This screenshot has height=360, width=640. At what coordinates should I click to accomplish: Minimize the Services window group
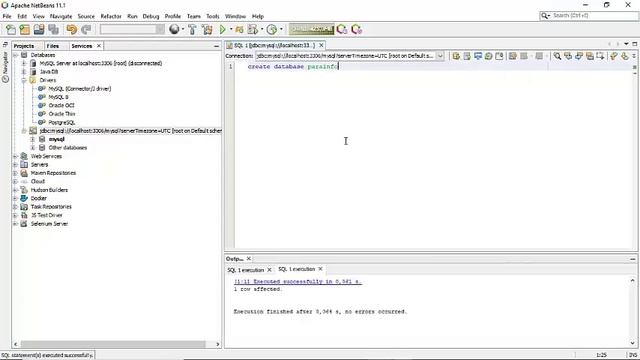[x=216, y=46]
